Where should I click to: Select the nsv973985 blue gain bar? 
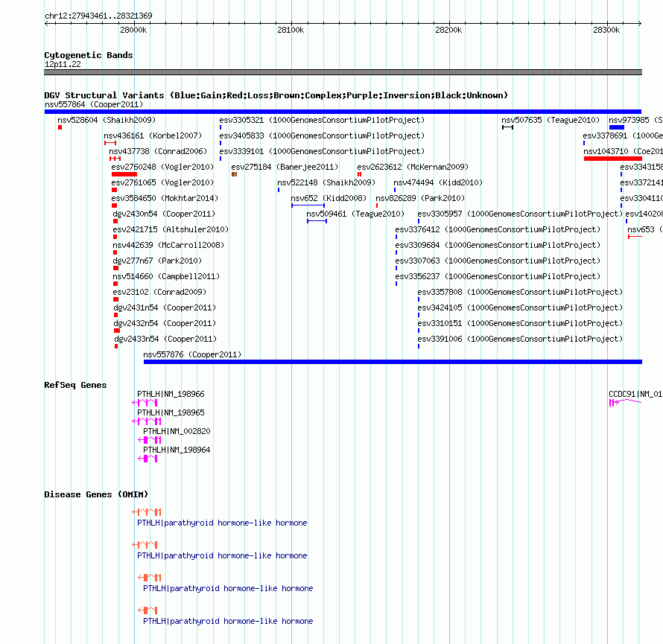617,127
